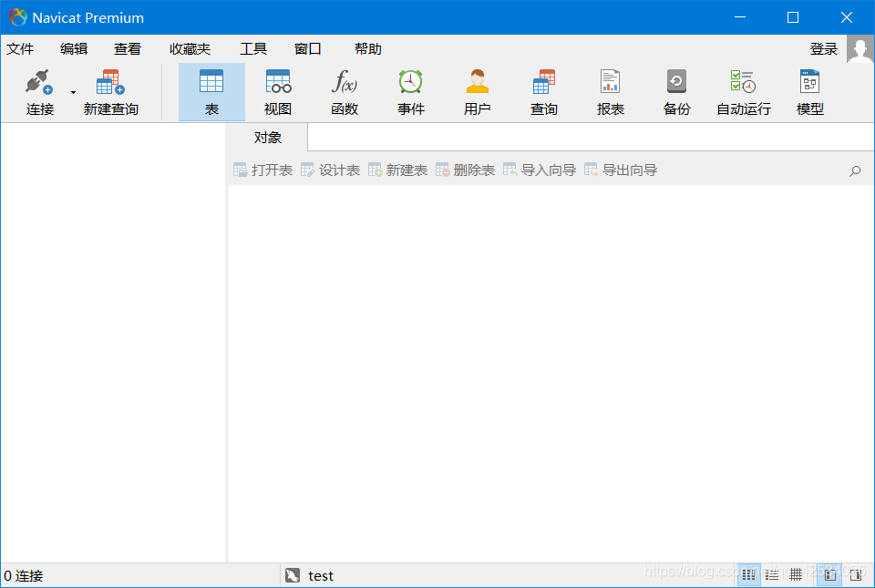This screenshot has height=588, width=875.
Task: Click the search magnifier icon in object bar
Action: (855, 170)
